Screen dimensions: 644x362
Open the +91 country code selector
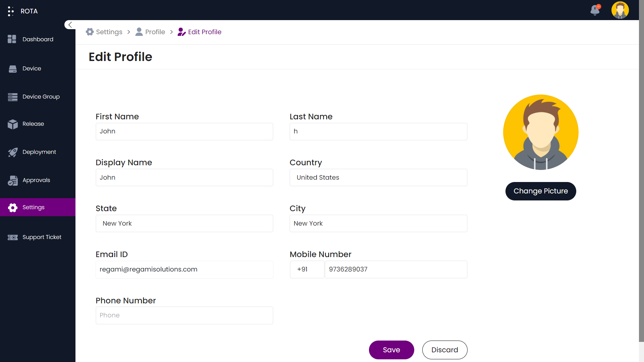point(307,269)
